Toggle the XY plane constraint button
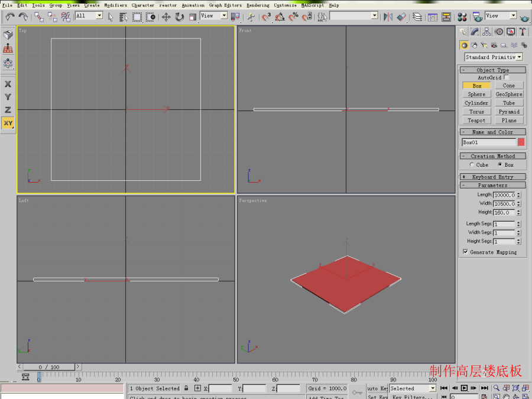The height and width of the screenshot is (399, 532). tap(8, 123)
